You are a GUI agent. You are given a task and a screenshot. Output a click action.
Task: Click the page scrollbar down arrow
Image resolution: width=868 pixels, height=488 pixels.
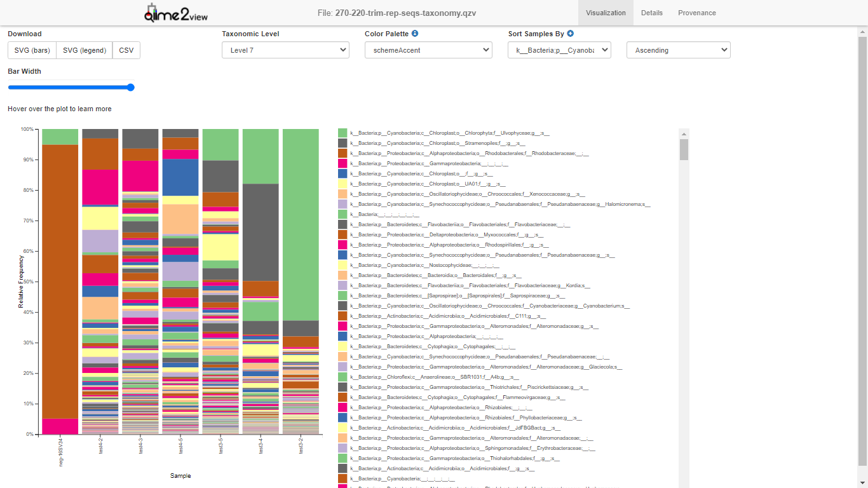[x=862, y=482]
